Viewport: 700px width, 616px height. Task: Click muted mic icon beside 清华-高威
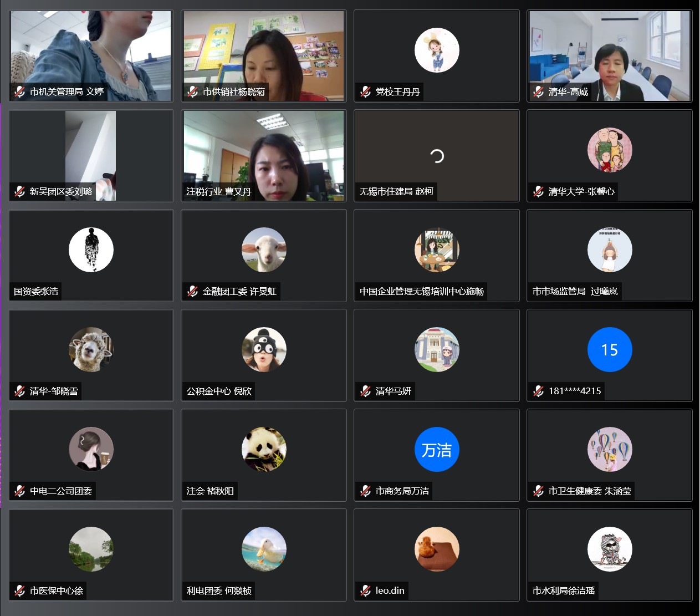tap(538, 91)
